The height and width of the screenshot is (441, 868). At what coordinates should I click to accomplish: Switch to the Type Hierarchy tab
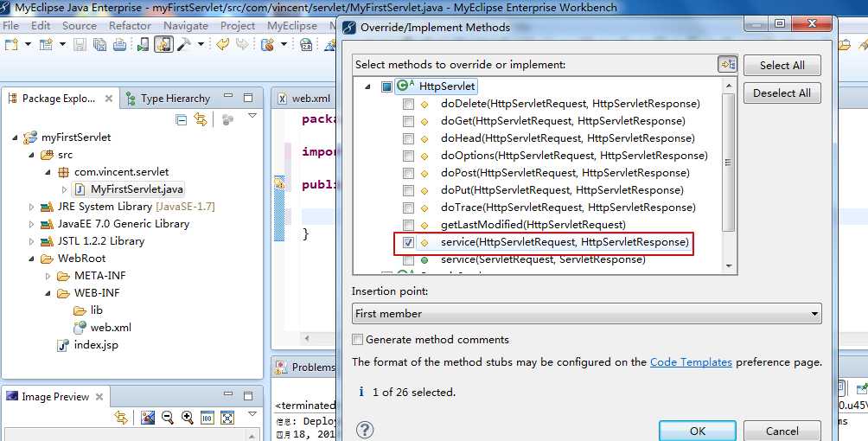coord(169,98)
